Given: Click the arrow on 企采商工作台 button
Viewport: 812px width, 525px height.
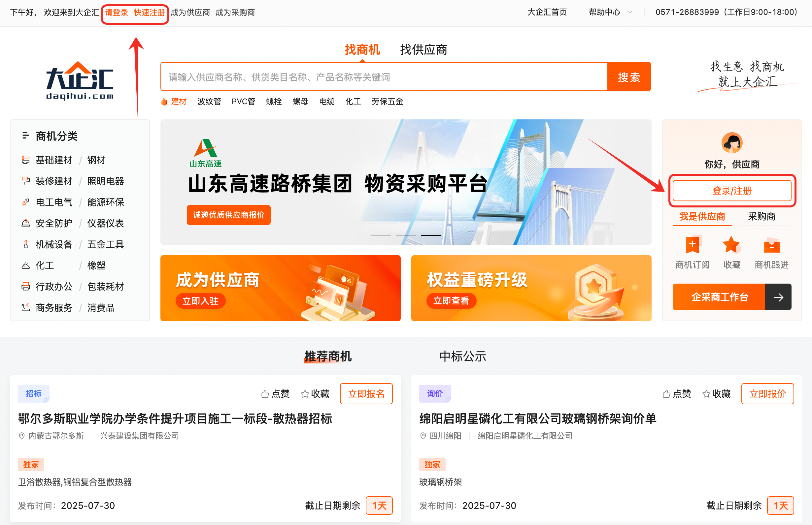Looking at the screenshot, I should (x=778, y=297).
